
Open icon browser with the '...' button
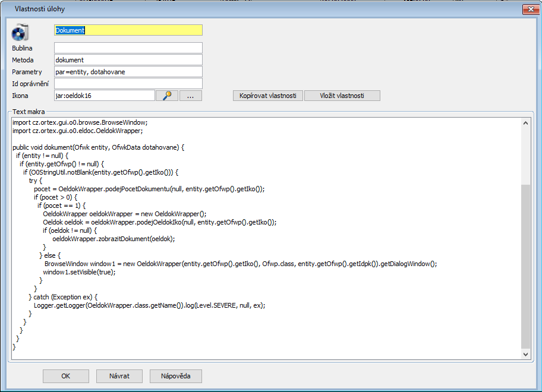tap(190, 96)
